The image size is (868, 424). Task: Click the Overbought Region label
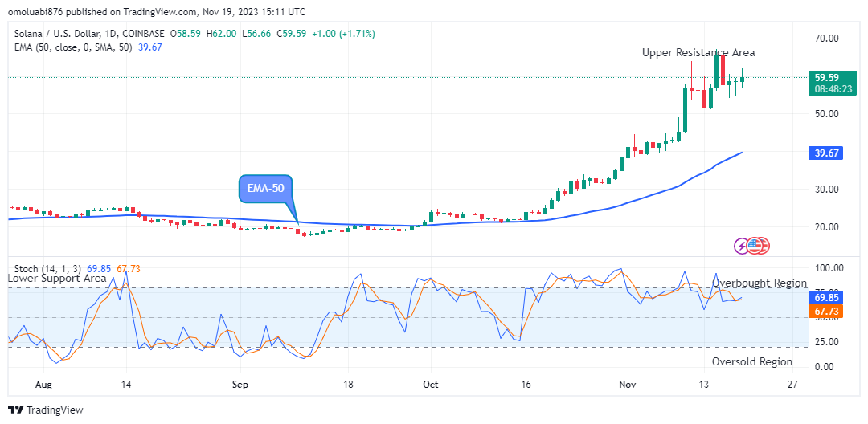point(759,283)
